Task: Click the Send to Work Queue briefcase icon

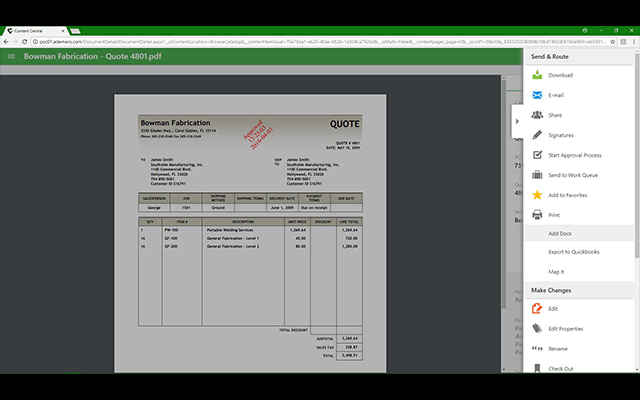Action: [537, 175]
